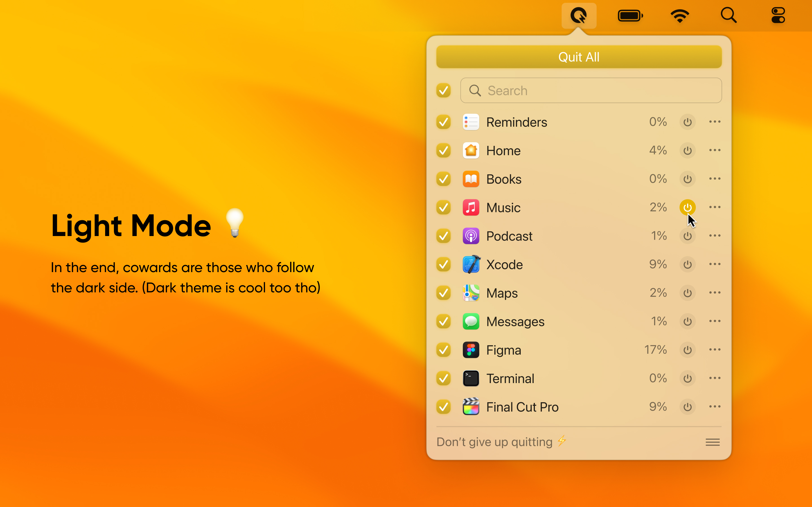Quit Music with its power icon
Image resolution: width=812 pixels, height=507 pixels.
click(687, 208)
